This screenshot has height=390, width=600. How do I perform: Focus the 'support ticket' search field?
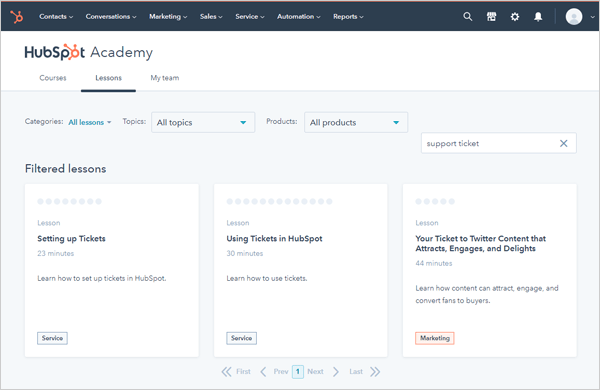pos(499,144)
